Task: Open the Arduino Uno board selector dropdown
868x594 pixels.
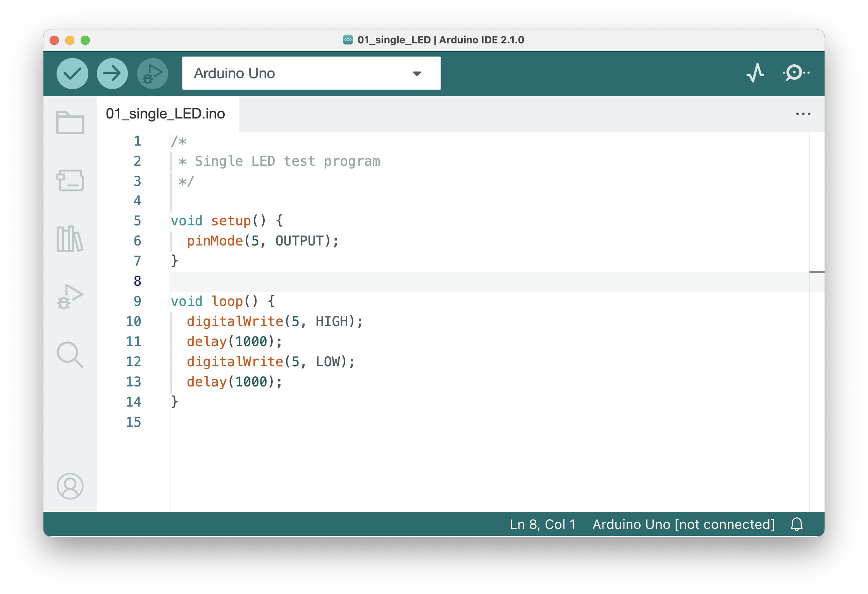Action: 312,73
